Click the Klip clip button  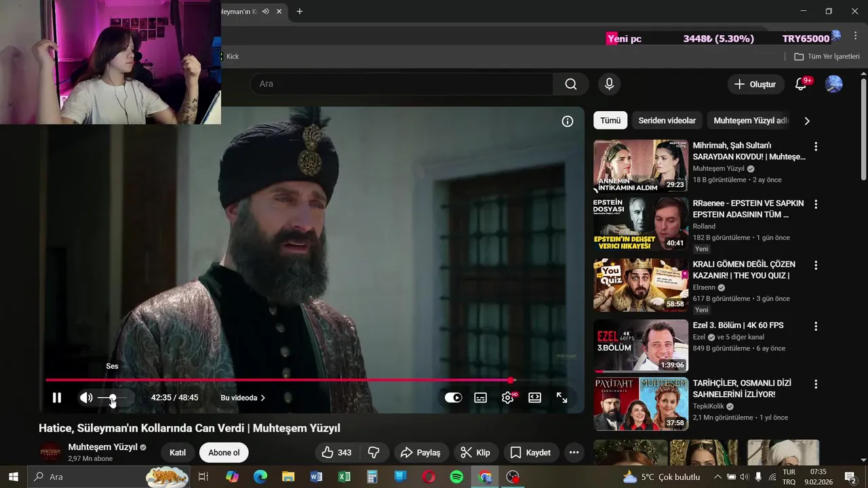[475, 453]
